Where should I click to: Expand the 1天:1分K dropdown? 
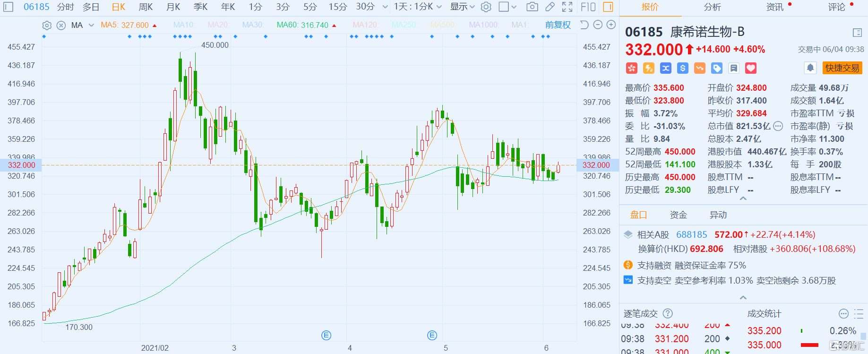click(418, 7)
